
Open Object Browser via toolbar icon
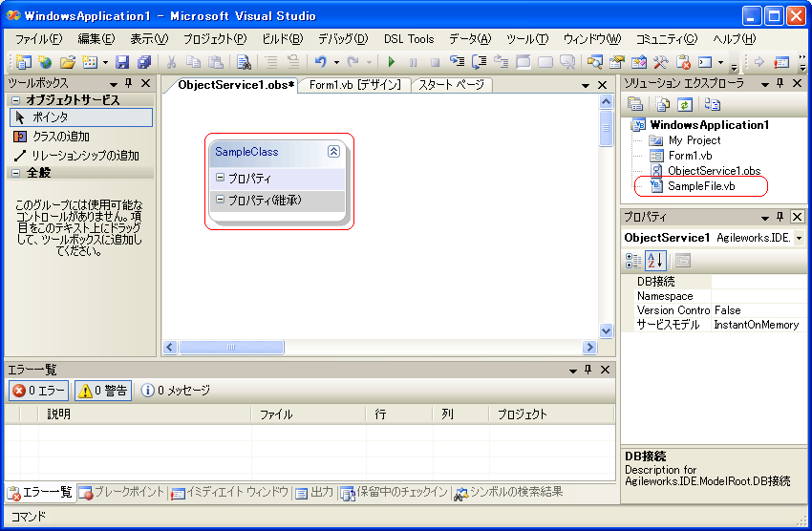pyautogui.click(x=638, y=62)
